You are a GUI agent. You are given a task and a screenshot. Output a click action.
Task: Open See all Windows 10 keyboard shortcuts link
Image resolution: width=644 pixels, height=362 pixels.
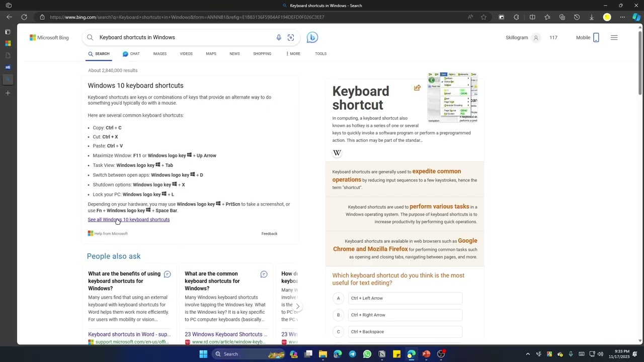[x=129, y=220]
